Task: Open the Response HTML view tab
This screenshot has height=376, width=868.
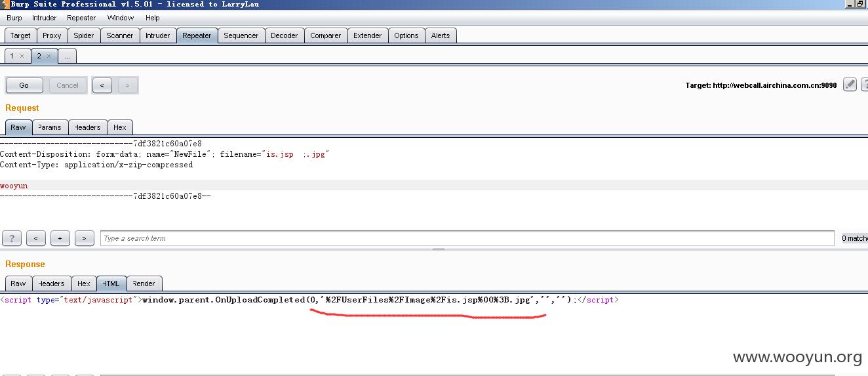Action: tap(111, 283)
